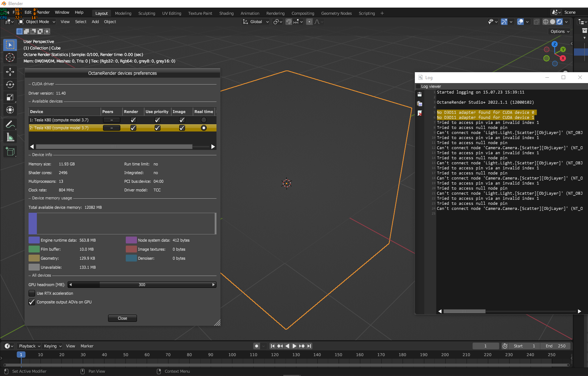Toggle snapping magnet icon
The width and height of the screenshot is (588, 376).
click(289, 22)
